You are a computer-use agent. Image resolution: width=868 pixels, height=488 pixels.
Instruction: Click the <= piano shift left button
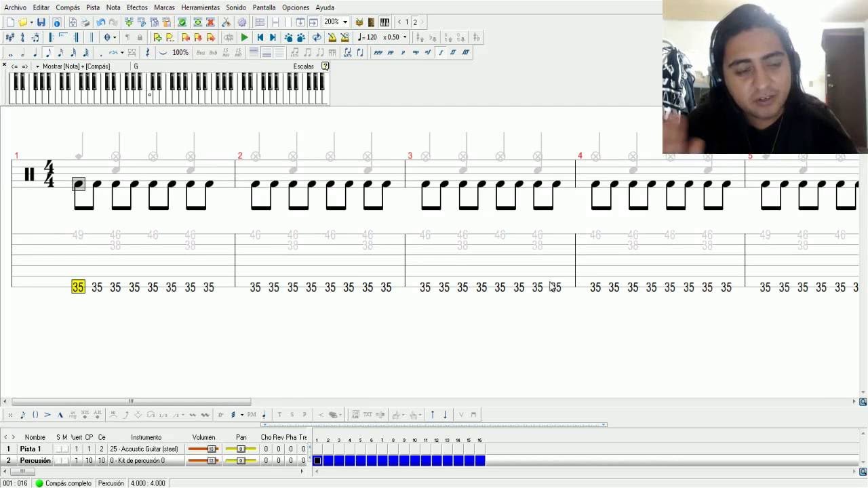click(14, 66)
